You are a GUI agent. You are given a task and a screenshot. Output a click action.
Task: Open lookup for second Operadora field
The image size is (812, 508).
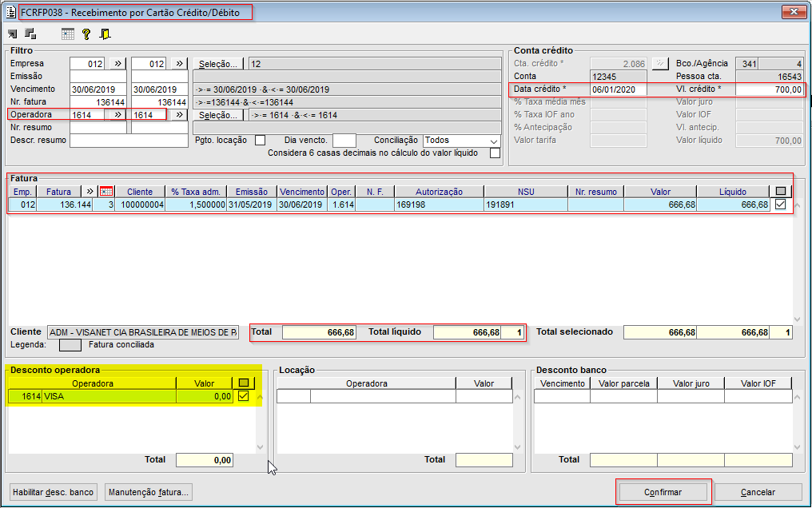(x=179, y=114)
